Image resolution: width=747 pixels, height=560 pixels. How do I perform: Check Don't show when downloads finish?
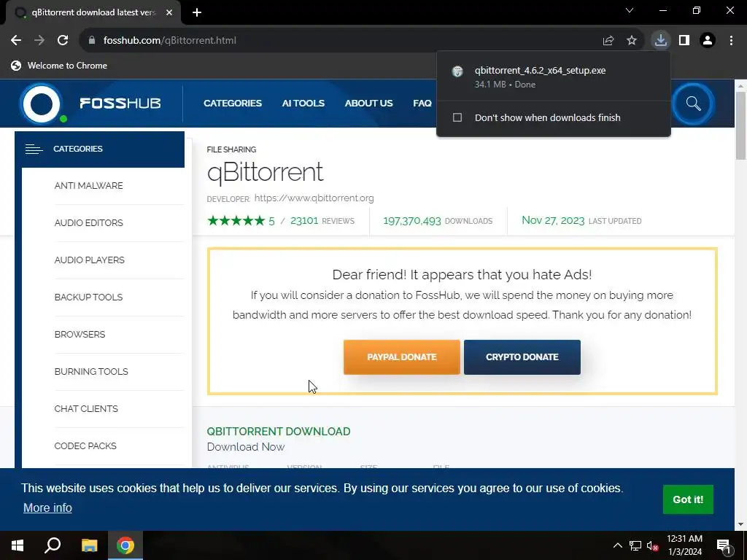click(457, 117)
